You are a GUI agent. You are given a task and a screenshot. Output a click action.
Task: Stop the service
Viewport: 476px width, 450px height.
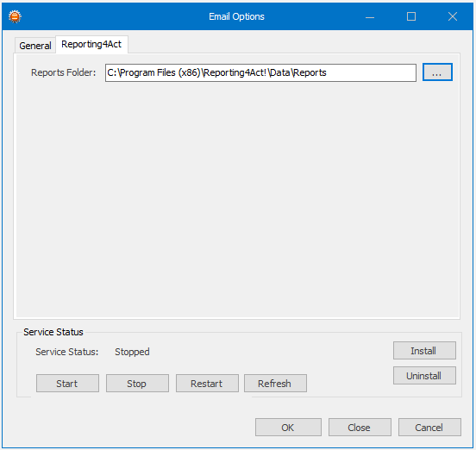pos(137,384)
